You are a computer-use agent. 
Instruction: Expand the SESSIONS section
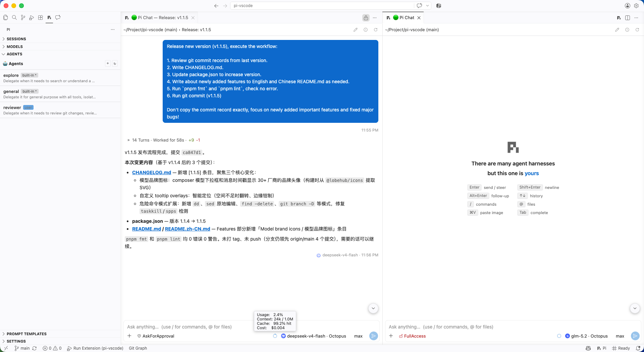pyautogui.click(x=60, y=39)
